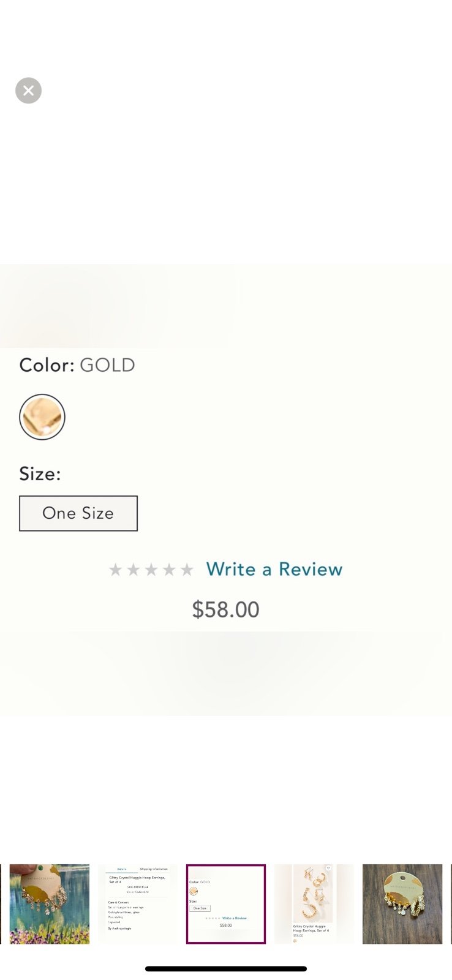Select the purple-outlined current thumbnail
This screenshot has height=980, width=452.
[226, 904]
